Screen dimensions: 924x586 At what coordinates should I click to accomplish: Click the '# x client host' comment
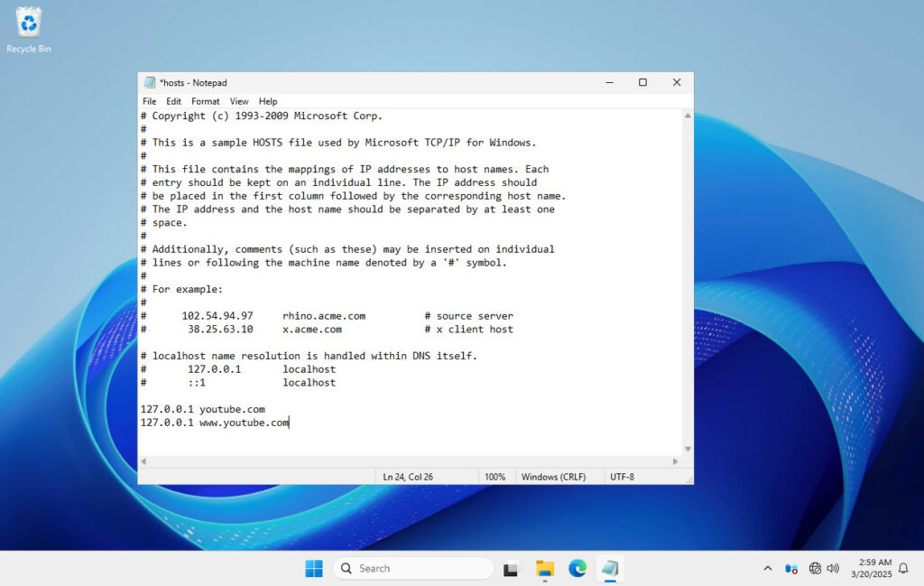click(469, 330)
